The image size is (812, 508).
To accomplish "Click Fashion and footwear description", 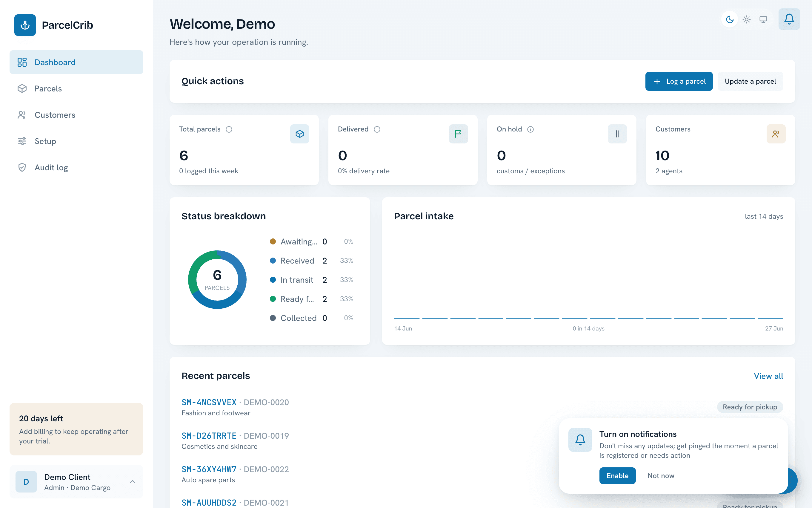I will tap(216, 413).
